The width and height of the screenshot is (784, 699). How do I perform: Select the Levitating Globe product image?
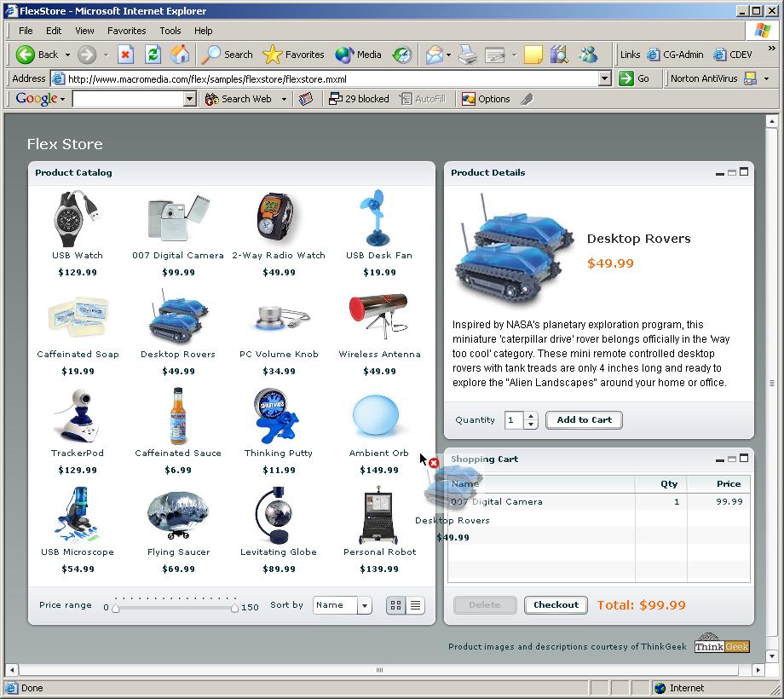pos(274,515)
